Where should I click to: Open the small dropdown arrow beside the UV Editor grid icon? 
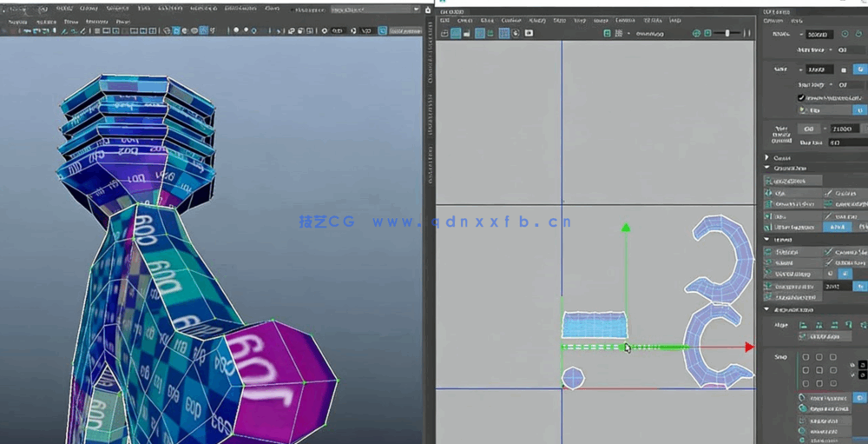point(628,33)
